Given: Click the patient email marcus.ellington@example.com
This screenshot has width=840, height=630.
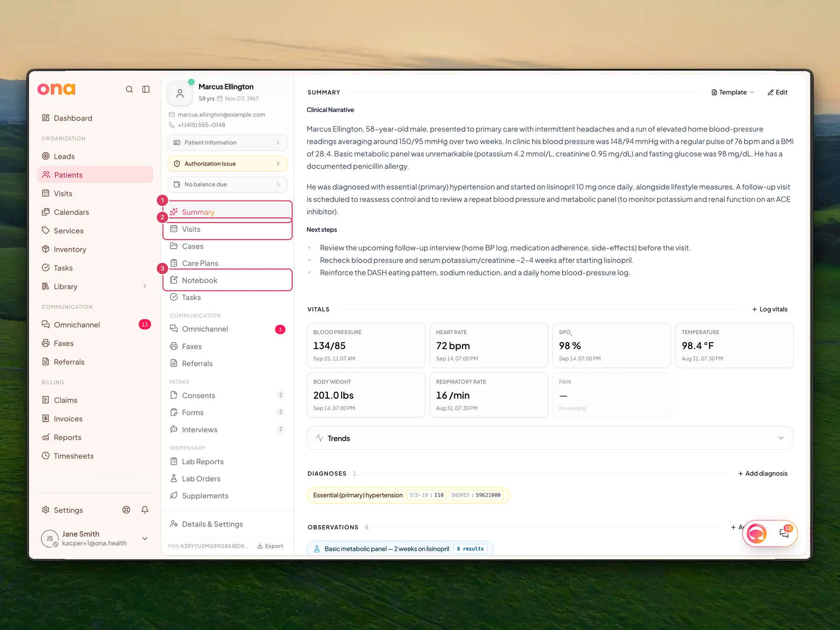Looking at the screenshot, I should [x=221, y=115].
